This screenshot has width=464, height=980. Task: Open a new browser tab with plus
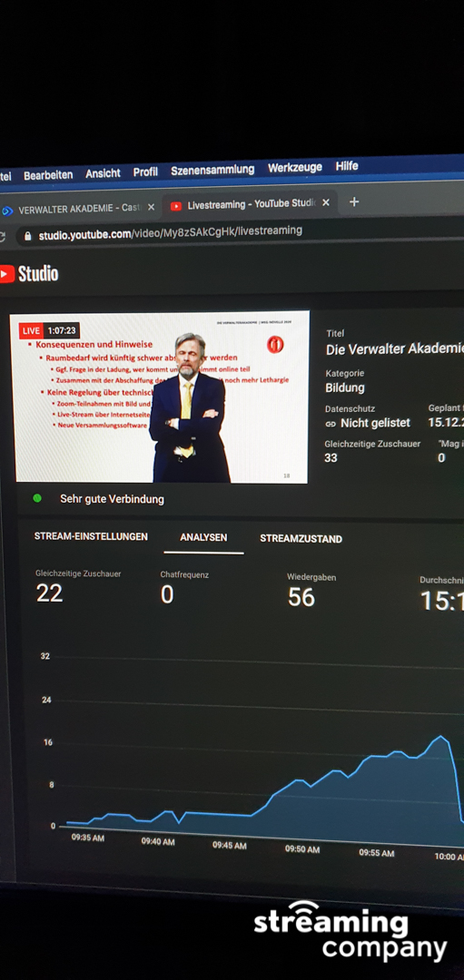[354, 201]
